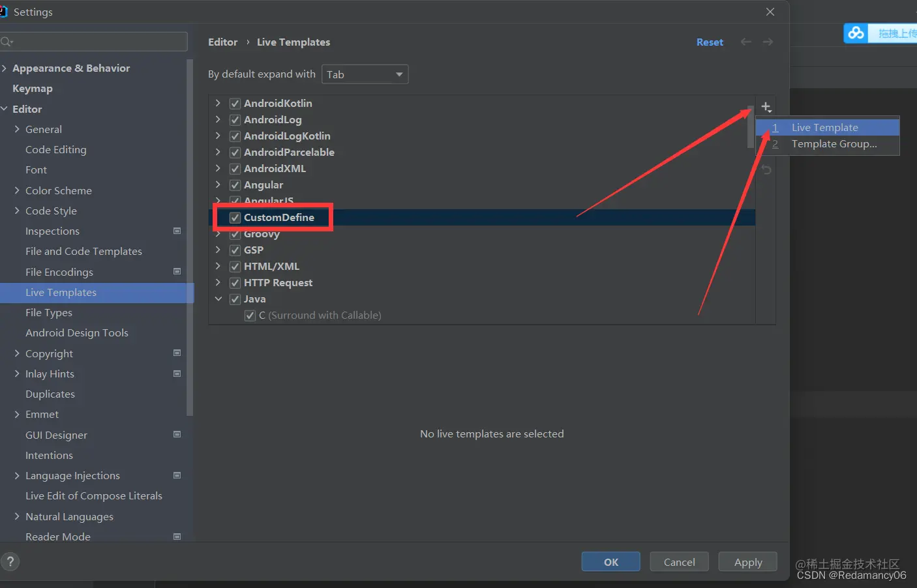Image resolution: width=917 pixels, height=588 pixels.
Task: Expand the AndroidKotlin template group
Action: (218, 103)
